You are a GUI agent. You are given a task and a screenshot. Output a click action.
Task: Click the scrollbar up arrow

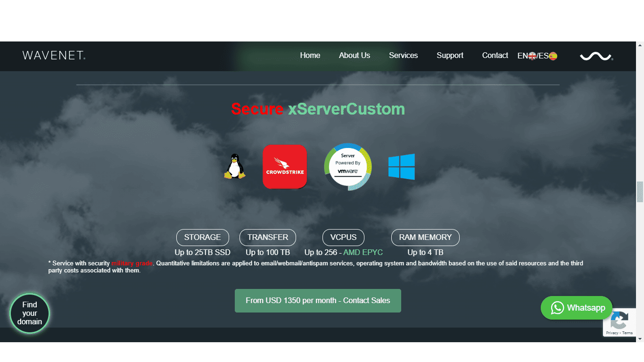tap(640, 45)
